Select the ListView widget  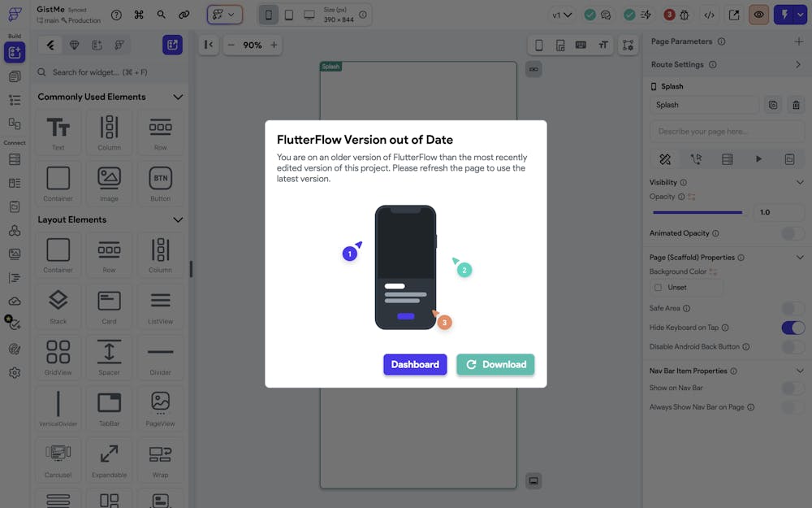tap(160, 306)
